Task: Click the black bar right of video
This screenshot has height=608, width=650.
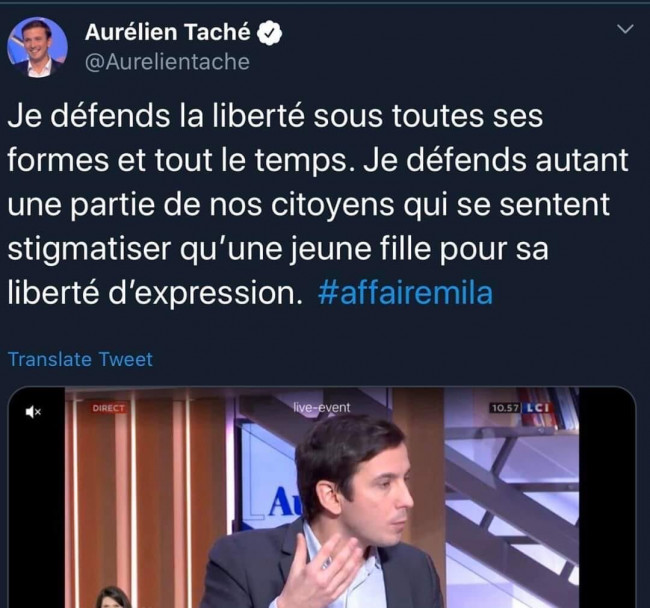Action: pos(607,497)
